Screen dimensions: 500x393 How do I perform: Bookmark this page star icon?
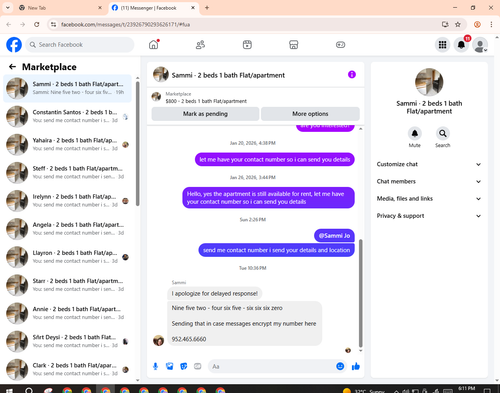point(458,24)
